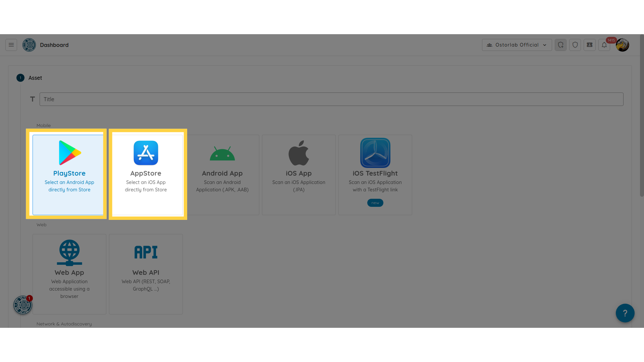Select the Web App asset card
Screen dimensions: 644x362
[x=69, y=274]
